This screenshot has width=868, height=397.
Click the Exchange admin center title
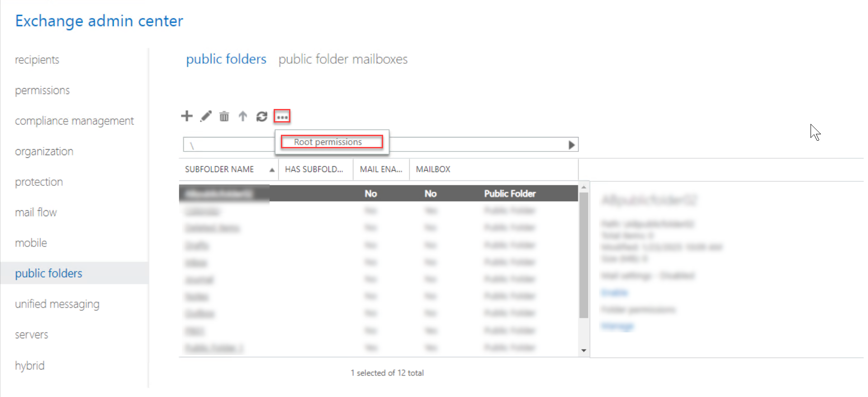(x=99, y=21)
